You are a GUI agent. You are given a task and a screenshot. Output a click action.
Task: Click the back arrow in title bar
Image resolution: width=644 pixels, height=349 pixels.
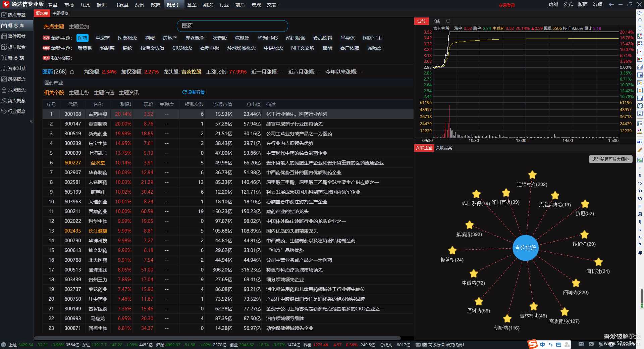(611, 4)
